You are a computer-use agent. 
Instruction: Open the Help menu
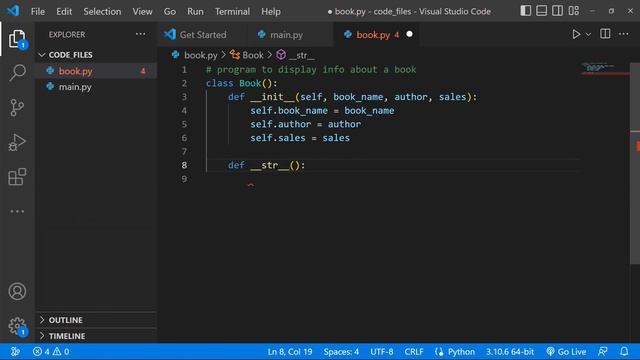click(x=271, y=11)
